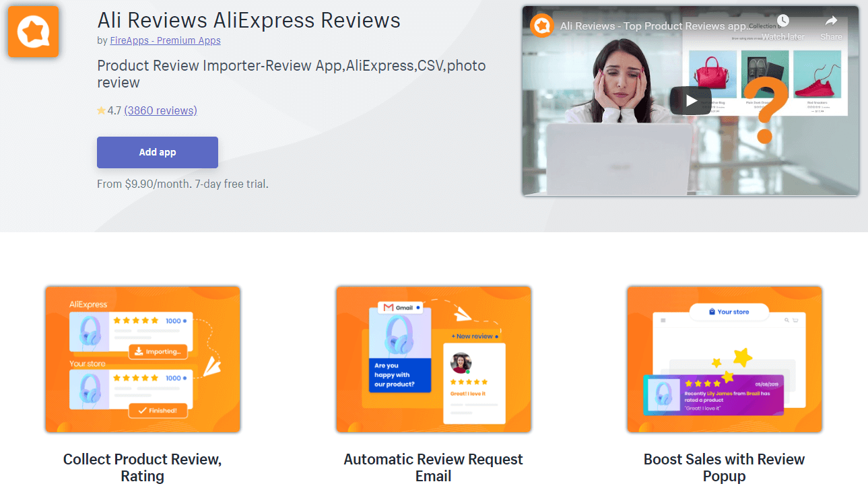Open Boost Sales with Review Popup thumbnail
Image resolution: width=868 pixels, height=488 pixels.
coord(725,359)
